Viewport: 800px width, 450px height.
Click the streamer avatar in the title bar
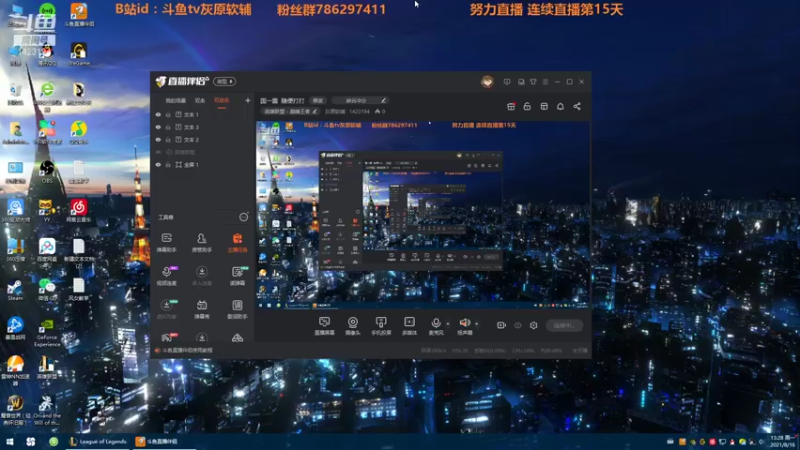point(487,82)
